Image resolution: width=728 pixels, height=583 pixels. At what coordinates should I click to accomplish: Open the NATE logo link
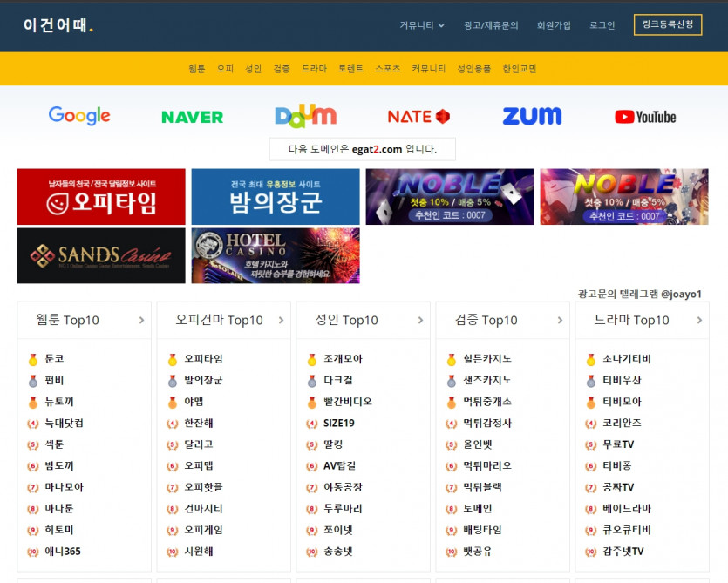point(418,117)
